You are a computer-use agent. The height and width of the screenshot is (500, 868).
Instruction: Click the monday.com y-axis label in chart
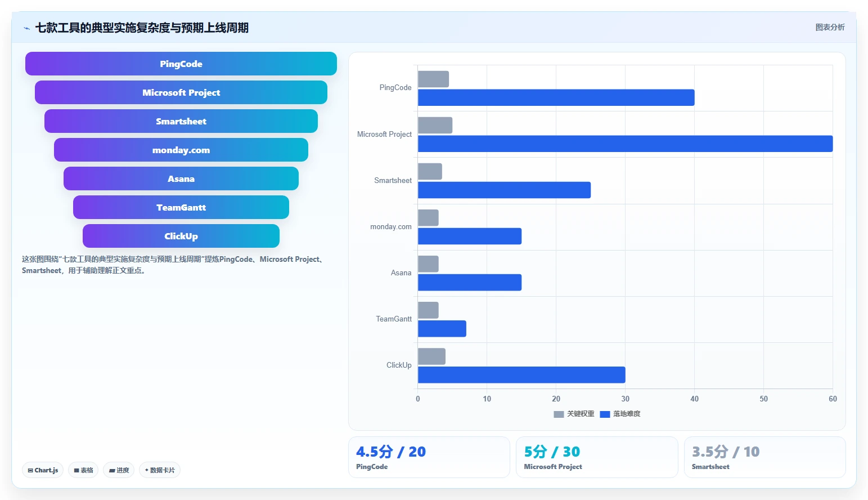(x=391, y=227)
